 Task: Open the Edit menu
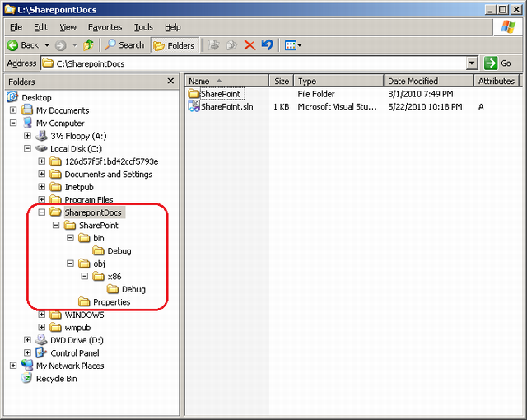coord(40,27)
